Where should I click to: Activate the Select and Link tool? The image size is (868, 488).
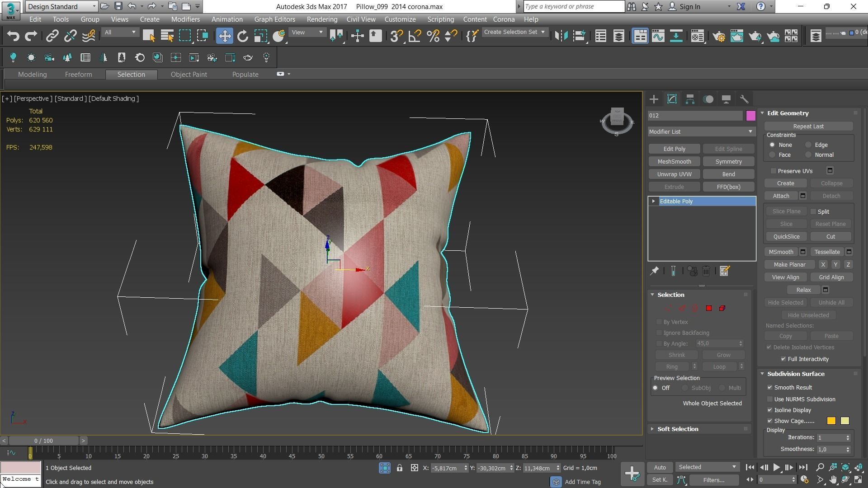52,36
